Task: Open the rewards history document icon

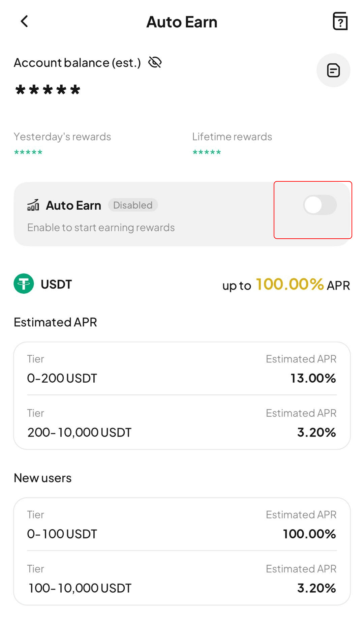Action: 333,70
